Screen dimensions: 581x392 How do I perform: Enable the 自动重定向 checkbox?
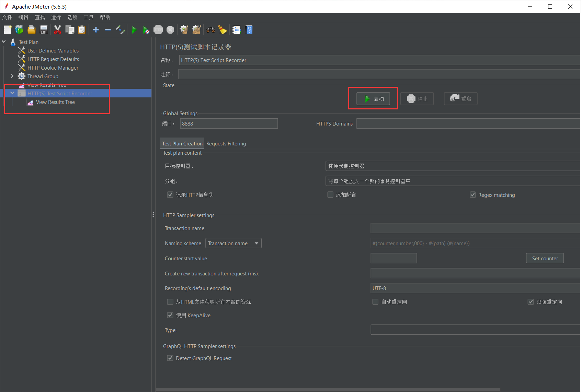pos(375,302)
